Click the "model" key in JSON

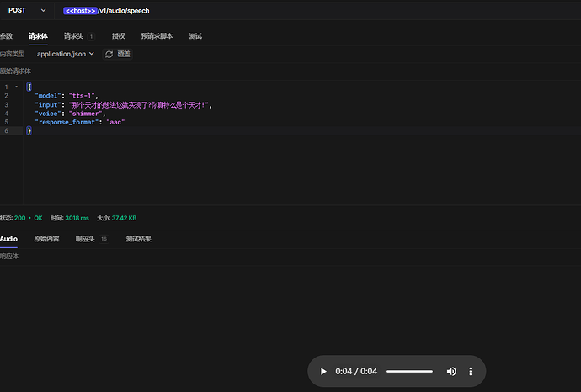(x=48, y=96)
